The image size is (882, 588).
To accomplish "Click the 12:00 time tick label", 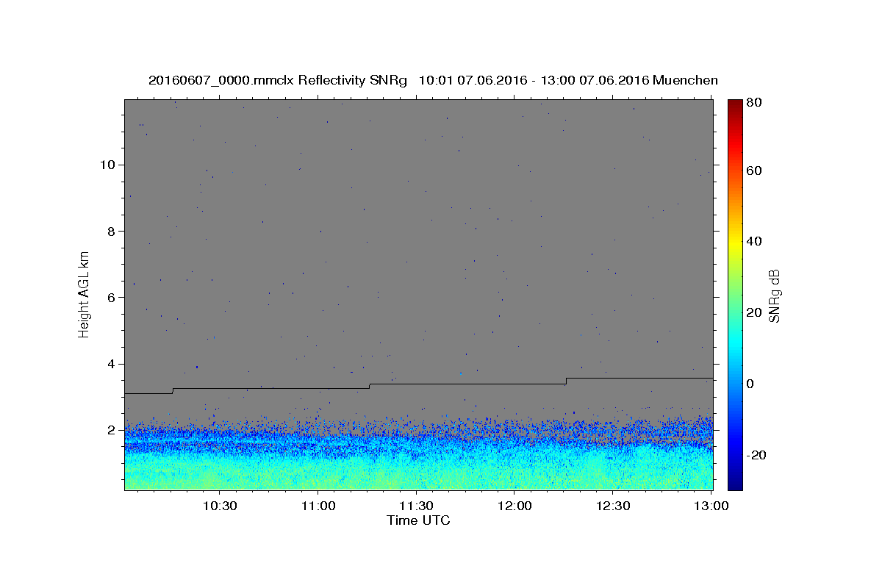I will click(x=514, y=506).
